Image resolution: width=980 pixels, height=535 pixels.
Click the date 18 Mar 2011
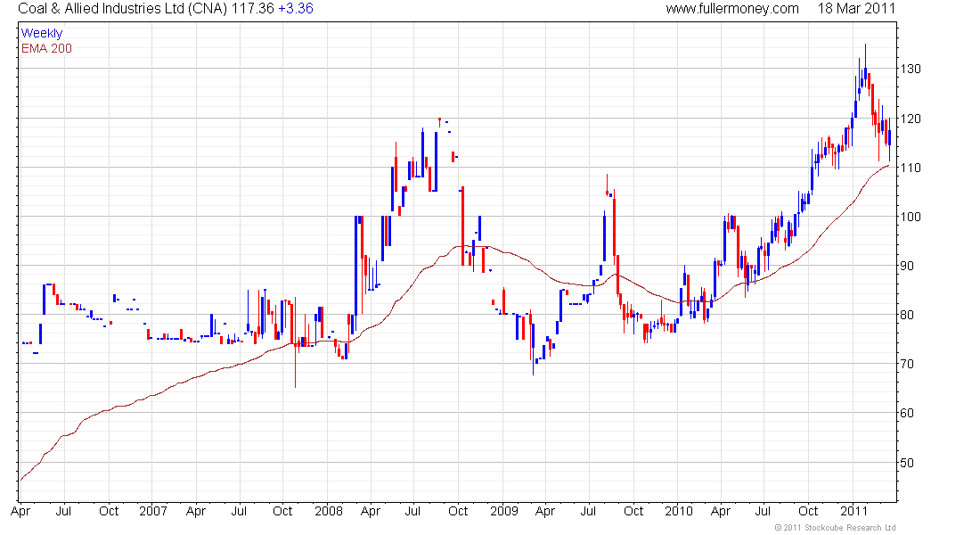coord(856,9)
